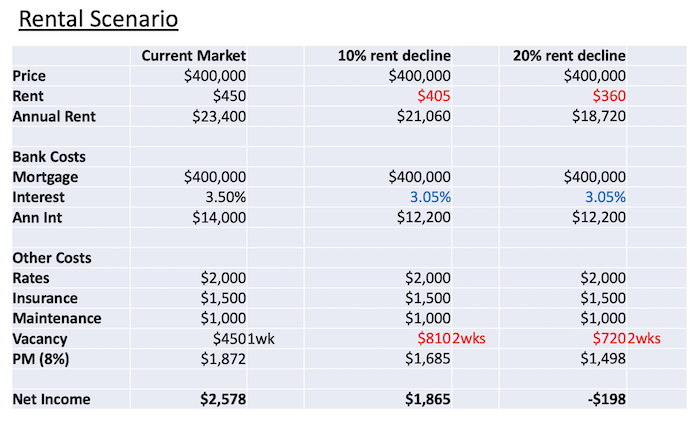The height and width of the screenshot is (421, 700).
Task: Select the 10% rent decline header
Action: point(395,55)
